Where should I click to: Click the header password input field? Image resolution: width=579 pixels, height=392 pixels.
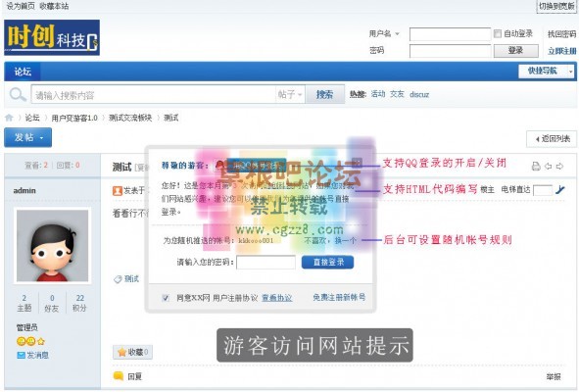click(450, 51)
